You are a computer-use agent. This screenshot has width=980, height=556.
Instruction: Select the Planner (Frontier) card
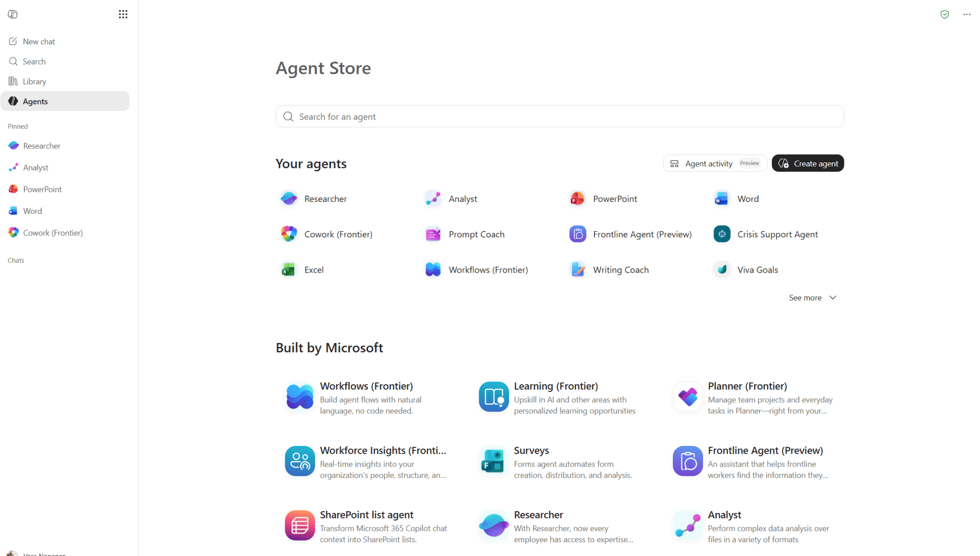pos(754,398)
